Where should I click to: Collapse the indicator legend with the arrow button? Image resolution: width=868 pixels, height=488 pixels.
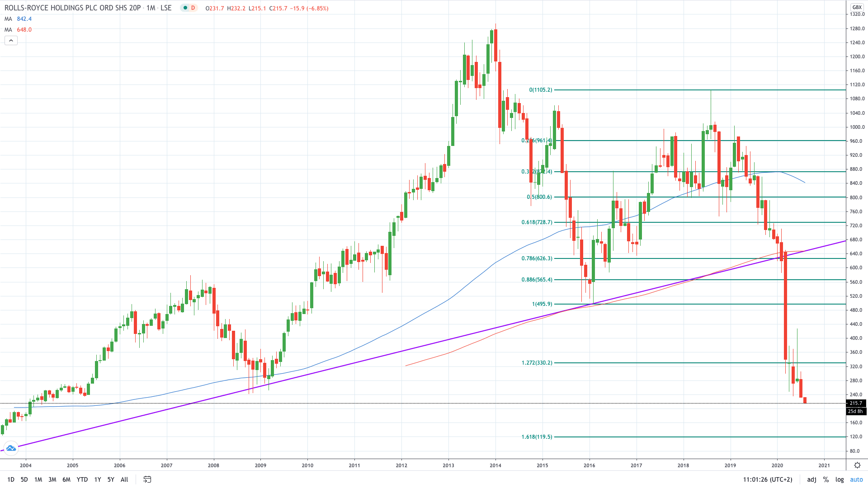coord(11,41)
